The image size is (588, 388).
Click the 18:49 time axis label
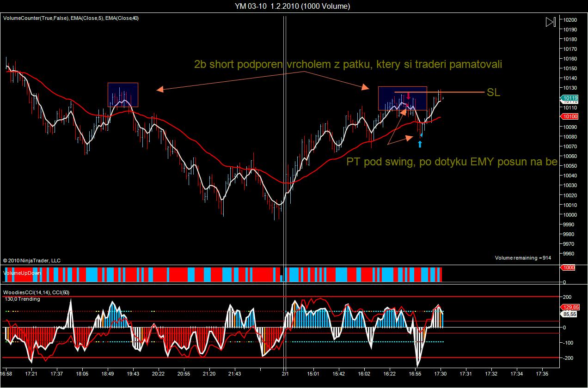tap(108, 373)
